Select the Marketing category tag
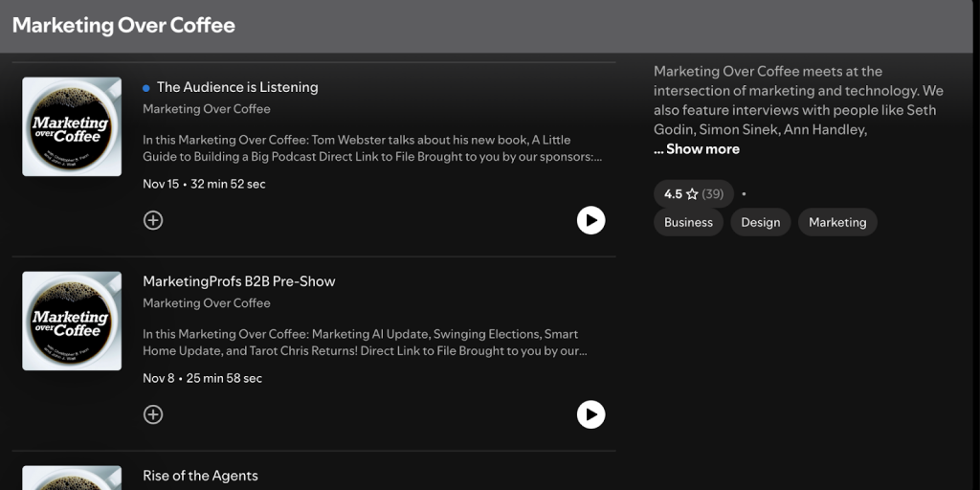Image resolution: width=980 pixels, height=490 pixels. click(836, 222)
